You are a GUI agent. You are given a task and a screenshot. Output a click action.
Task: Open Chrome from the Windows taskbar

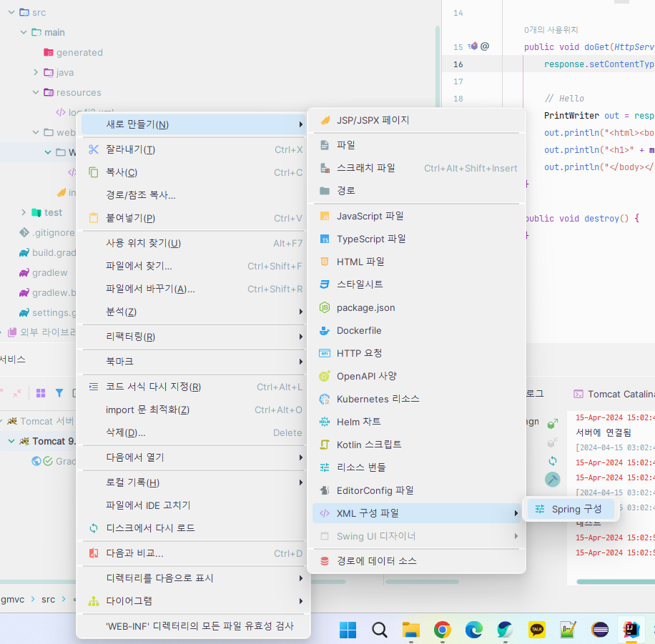[443, 630]
